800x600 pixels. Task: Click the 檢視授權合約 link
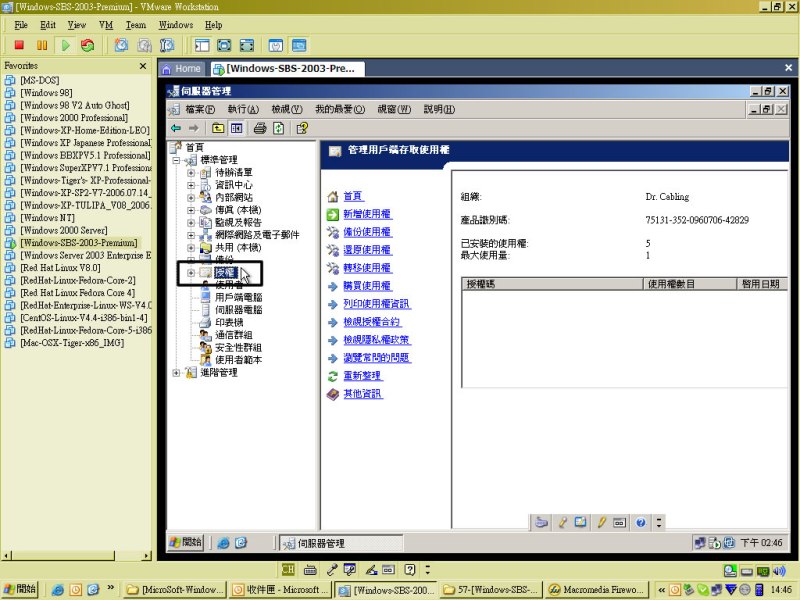(372, 322)
